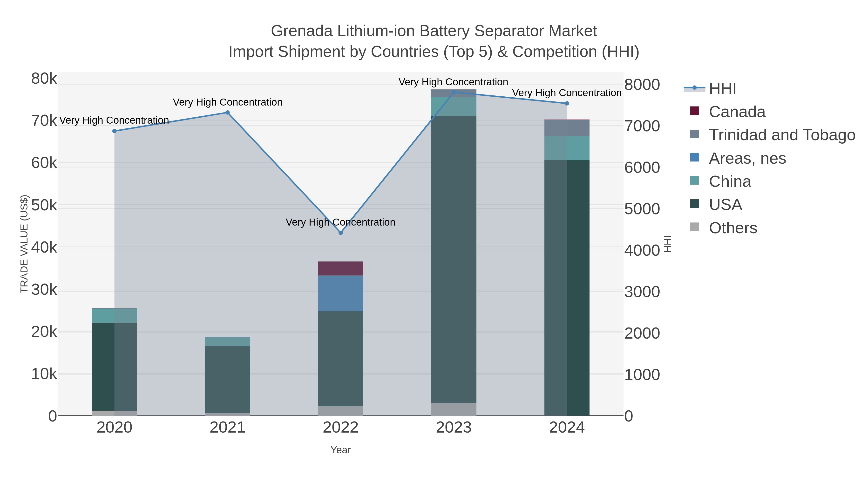Click the vertical HHI axis title on right

point(668,244)
